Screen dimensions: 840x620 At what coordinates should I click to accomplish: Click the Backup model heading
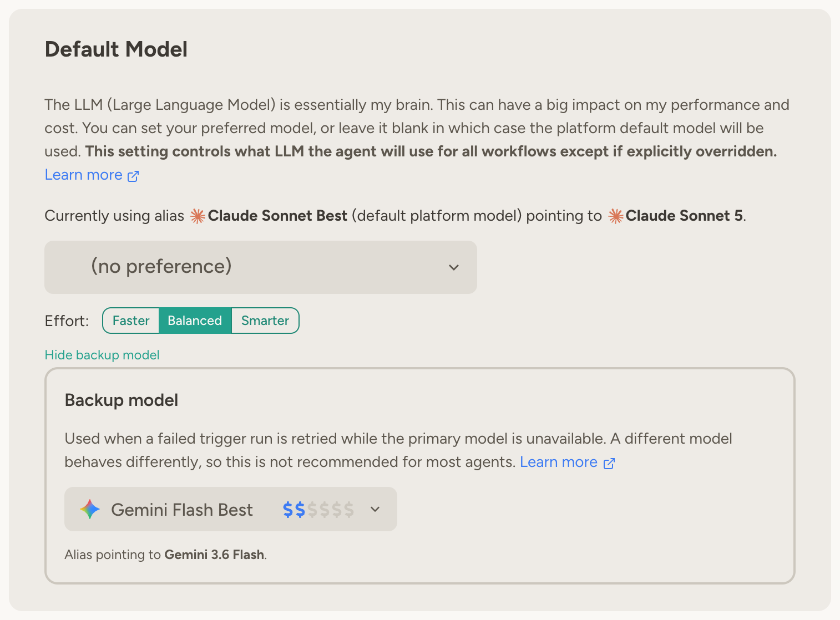pyautogui.click(x=122, y=400)
